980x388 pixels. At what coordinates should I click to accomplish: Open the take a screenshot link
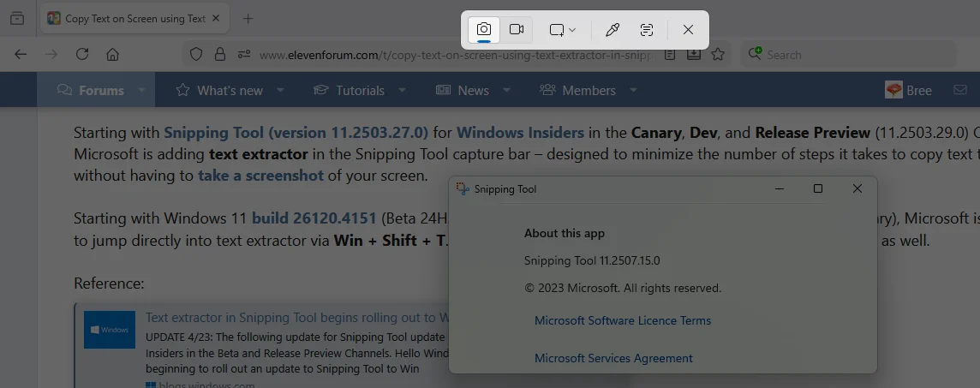pos(260,176)
